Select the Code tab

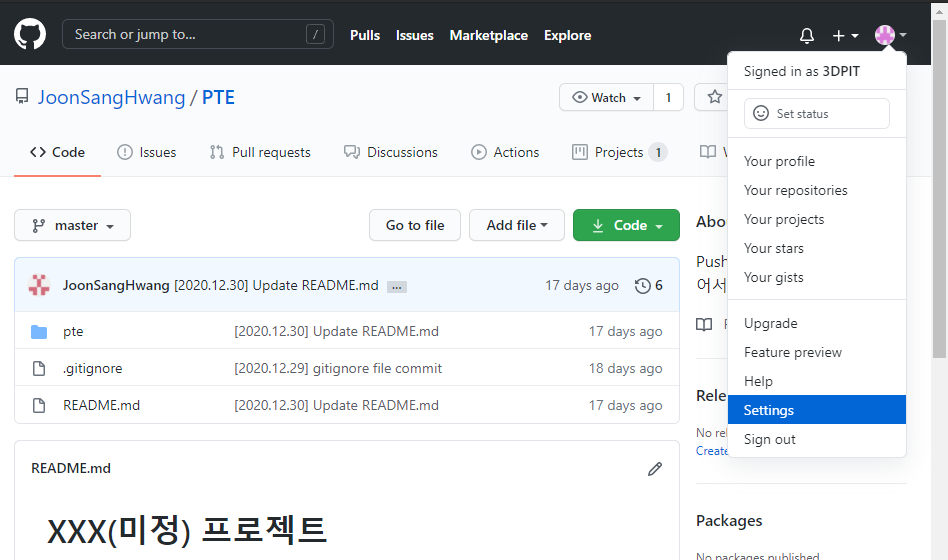(57, 152)
